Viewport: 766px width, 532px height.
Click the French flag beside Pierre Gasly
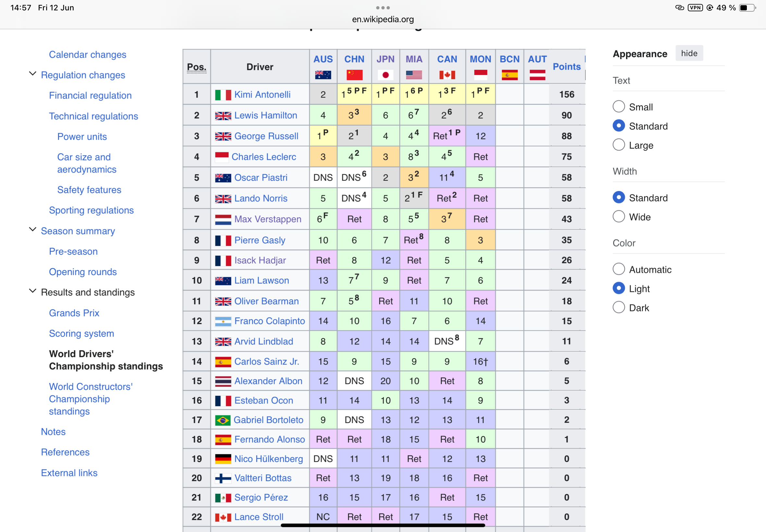coord(223,240)
